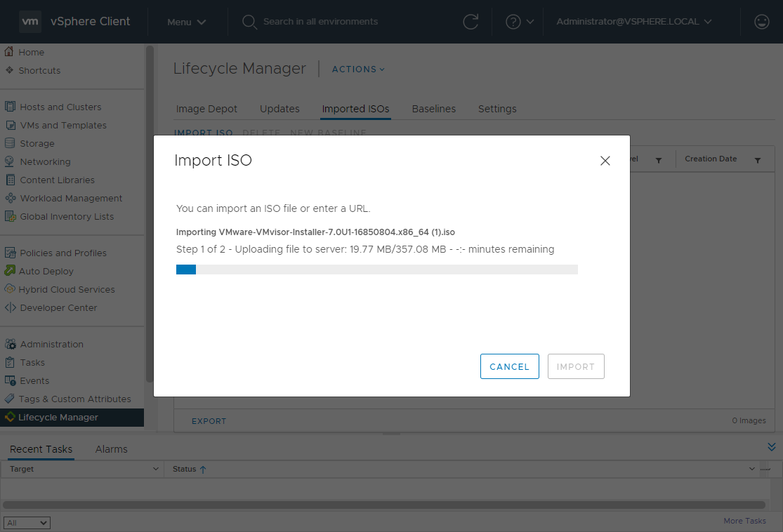Sort by Creation Date column header
This screenshot has height=532, width=783.
711,159
